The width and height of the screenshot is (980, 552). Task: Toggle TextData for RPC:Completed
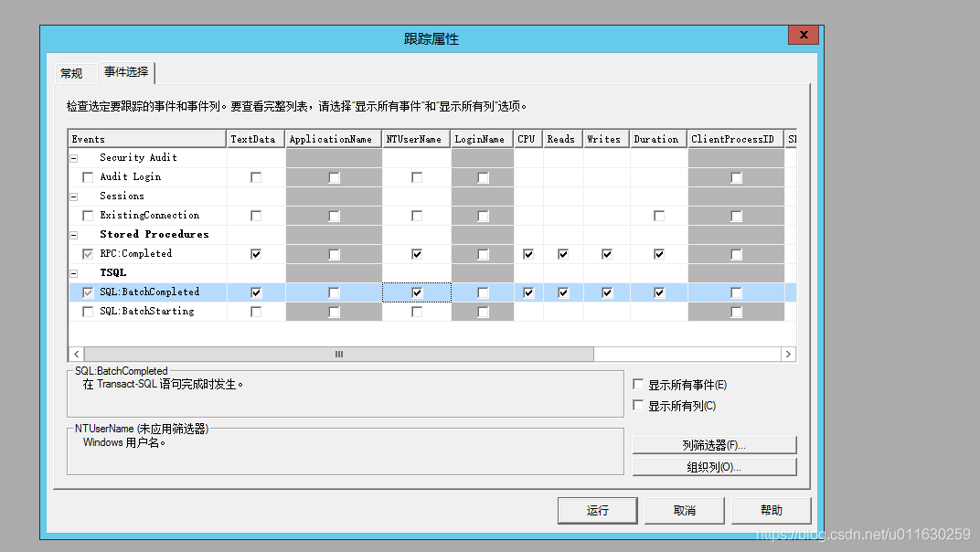coord(256,254)
